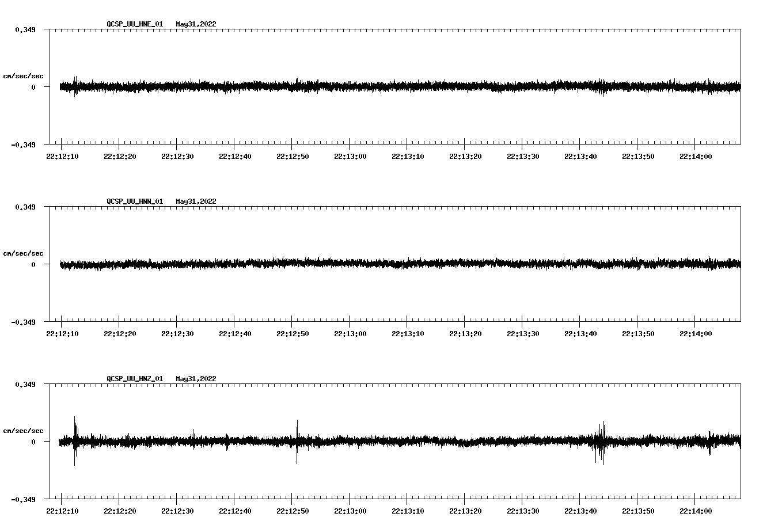This screenshot has height=532, width=782.
Task: Click the HNZ dip near 22:14:02
Action: tap(709, 443)
